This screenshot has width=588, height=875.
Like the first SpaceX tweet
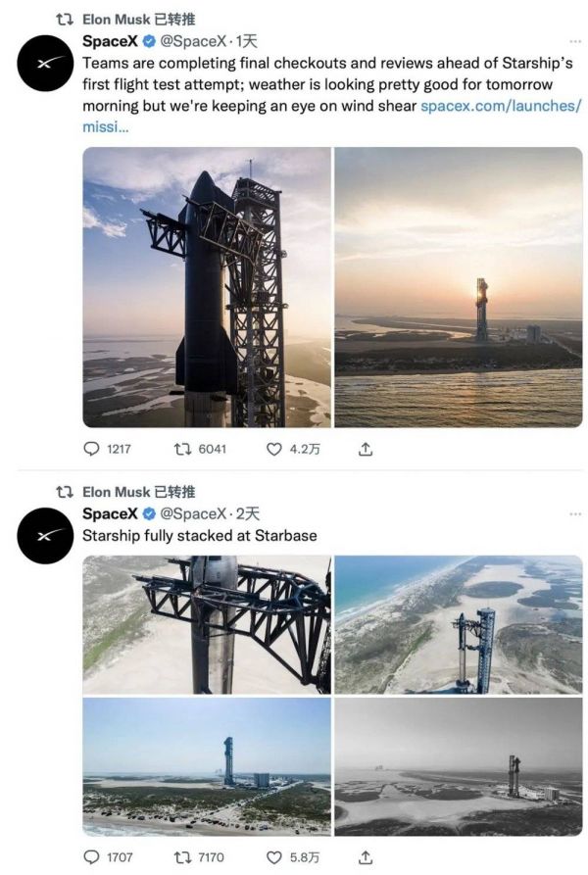274,449
